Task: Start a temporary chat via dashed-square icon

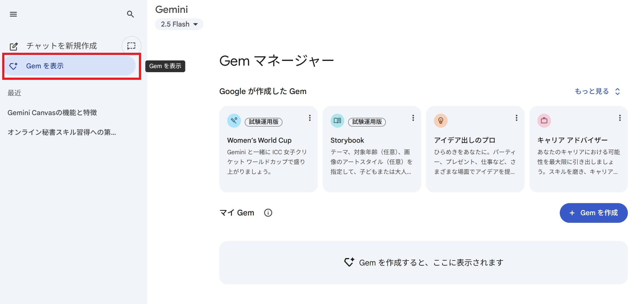Action: pyautogui.click(x=131, y=46)
